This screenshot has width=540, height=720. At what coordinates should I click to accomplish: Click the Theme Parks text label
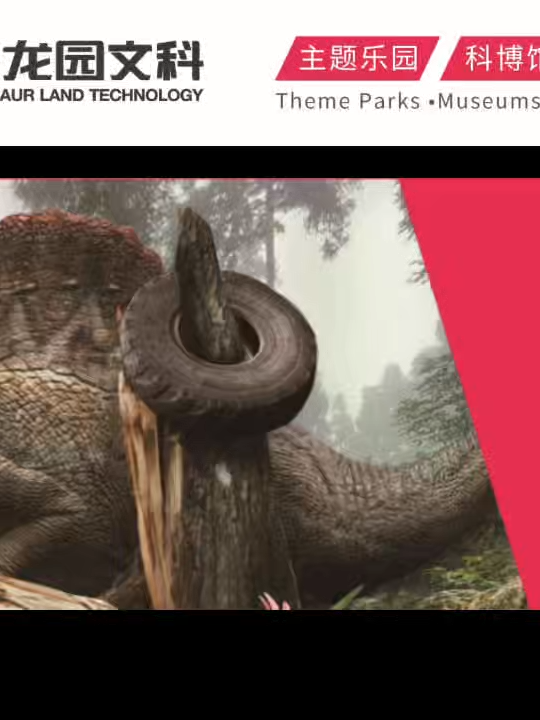(348, 101)
